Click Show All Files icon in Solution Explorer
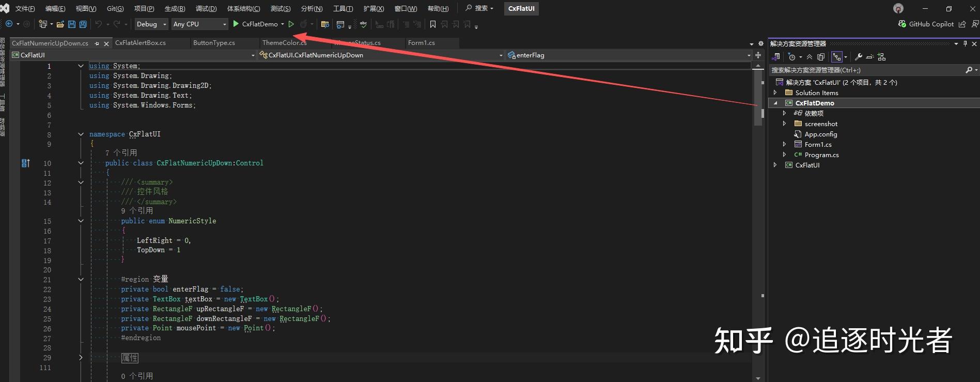 coord(821,57)
